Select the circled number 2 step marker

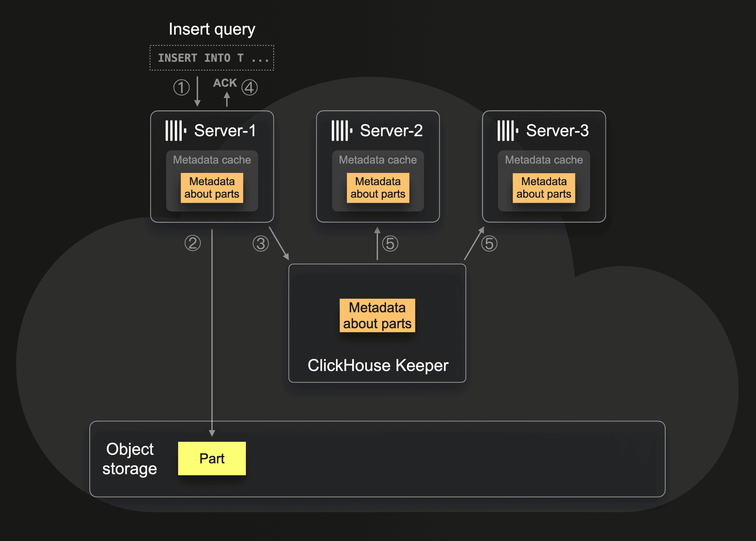coord(193,243)
